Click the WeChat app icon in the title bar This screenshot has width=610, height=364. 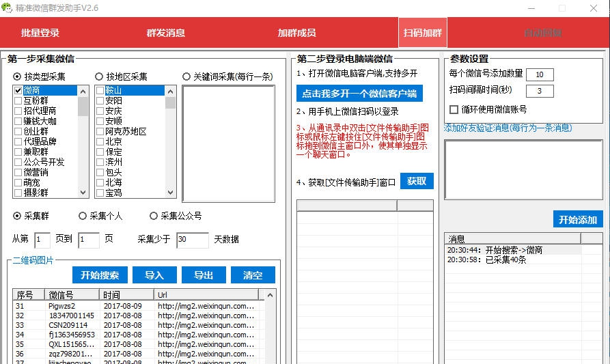pos(7,8)
